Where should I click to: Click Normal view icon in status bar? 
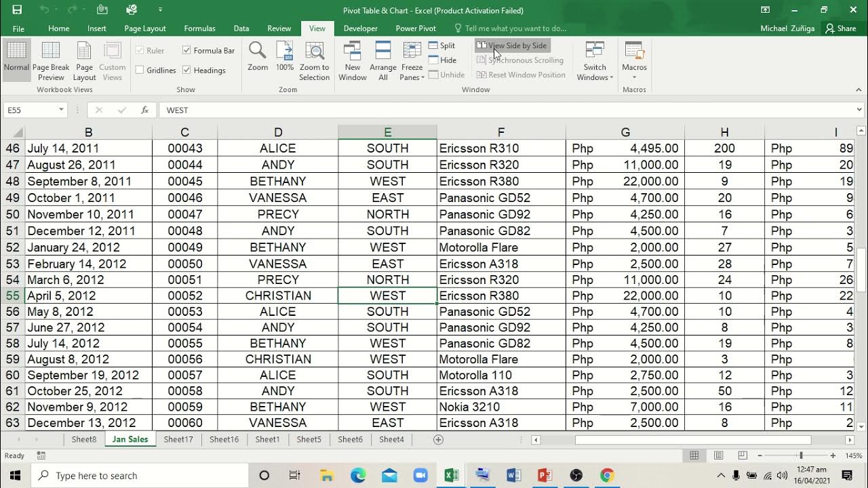(694, 455)
